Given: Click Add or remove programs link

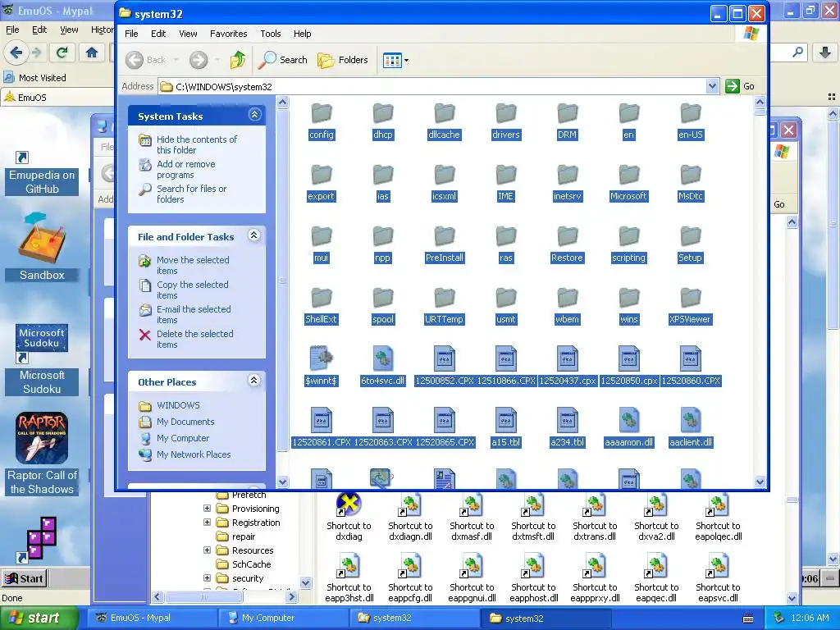Looking at the screenshot, I should (x=186, y=169).
